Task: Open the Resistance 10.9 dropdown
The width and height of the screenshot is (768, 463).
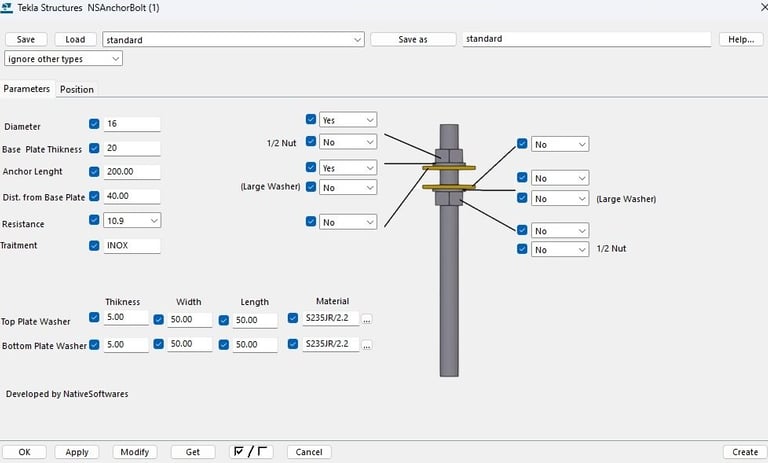Action: click(132, 220)
